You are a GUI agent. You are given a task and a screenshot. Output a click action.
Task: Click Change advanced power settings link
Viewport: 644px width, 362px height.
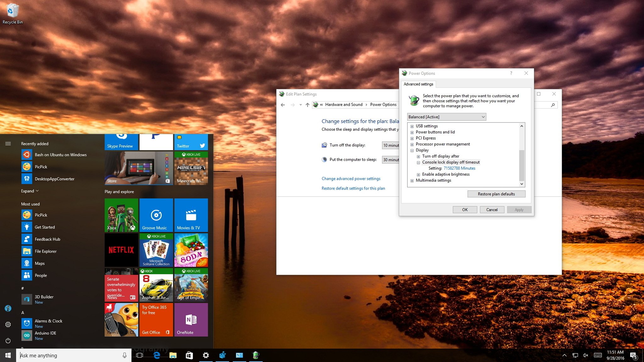tap(351, 178)
